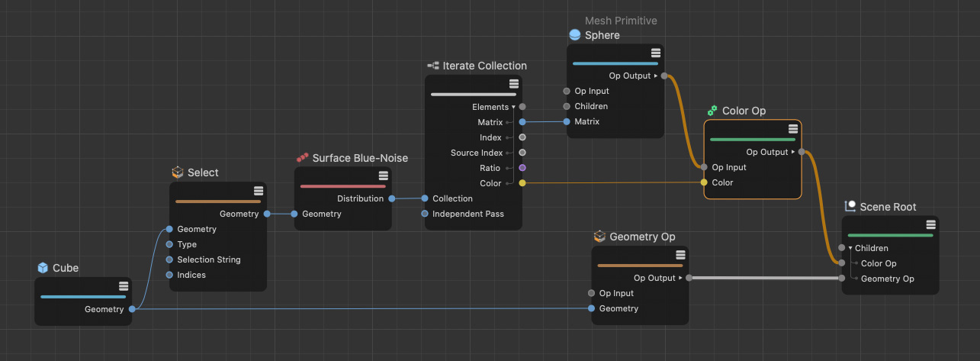Click the Sphere node's blue sphere icon
This screenshot has height=361, width=980.
575,35
